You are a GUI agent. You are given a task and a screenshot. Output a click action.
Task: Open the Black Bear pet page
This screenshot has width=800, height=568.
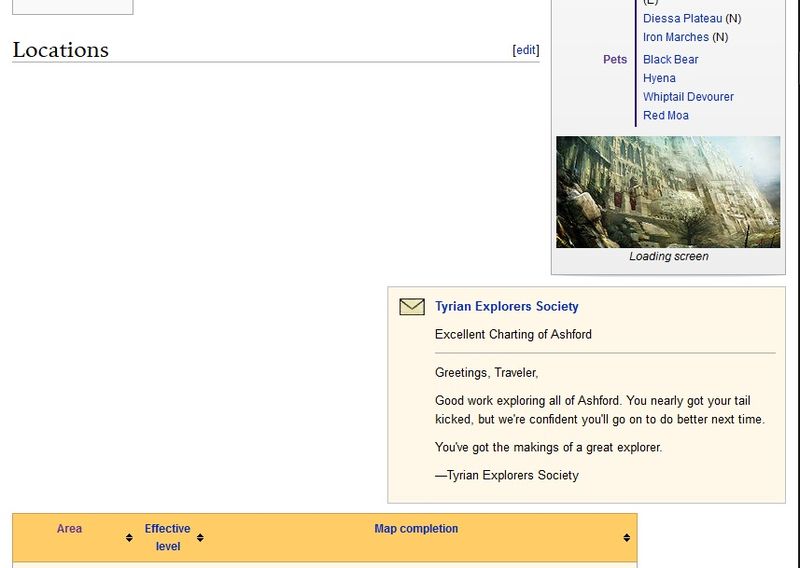click(x=670, y=59)
